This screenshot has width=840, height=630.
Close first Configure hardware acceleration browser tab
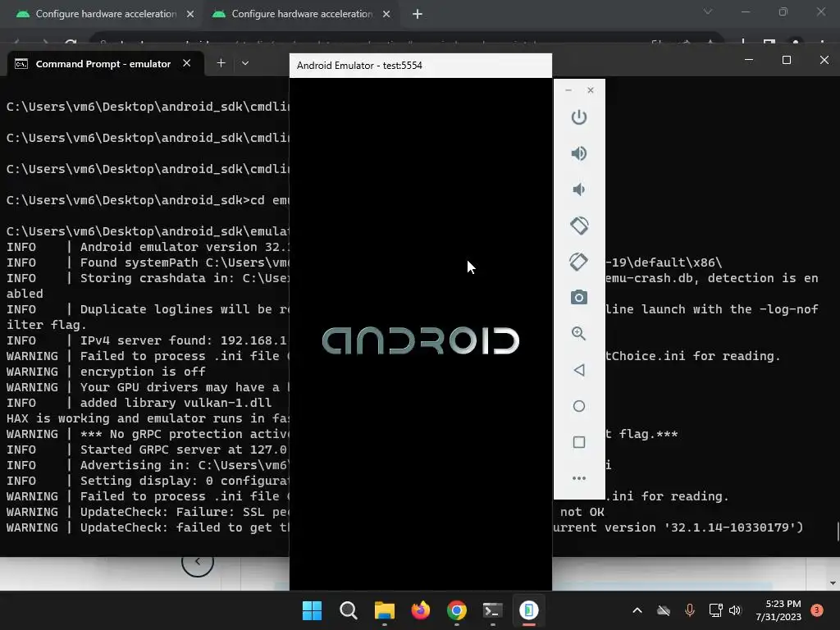[x=190, y=14]
